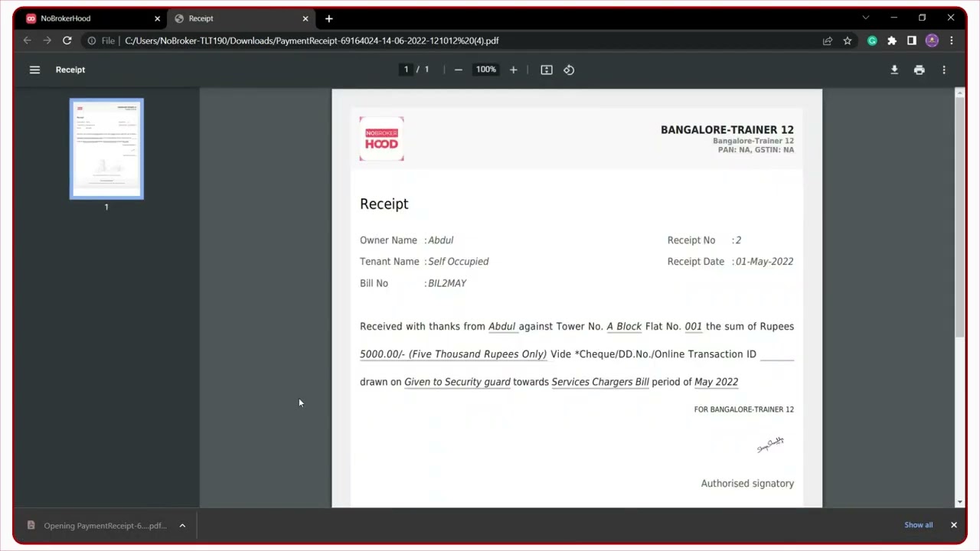Click the Authorised signatory label

(747, 484)
